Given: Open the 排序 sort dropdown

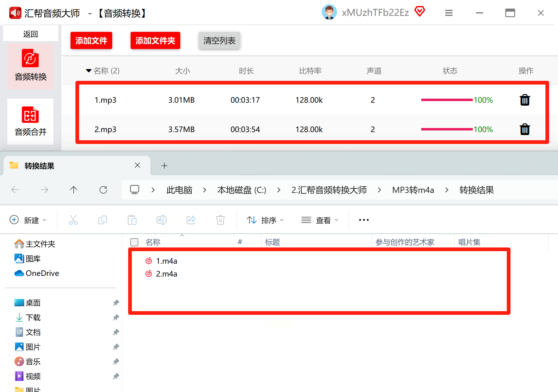Looking at the screenshot, I should [266, 220].
